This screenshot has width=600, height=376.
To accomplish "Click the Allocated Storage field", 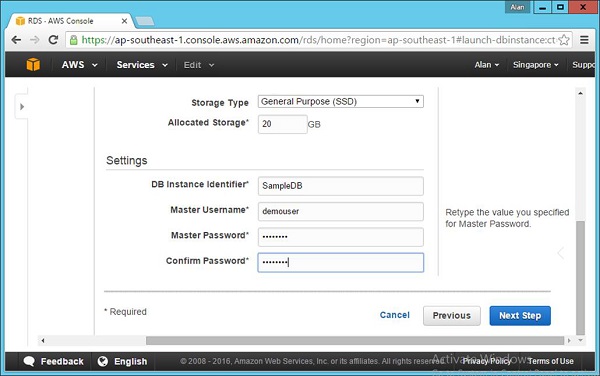I will [282, 124].
